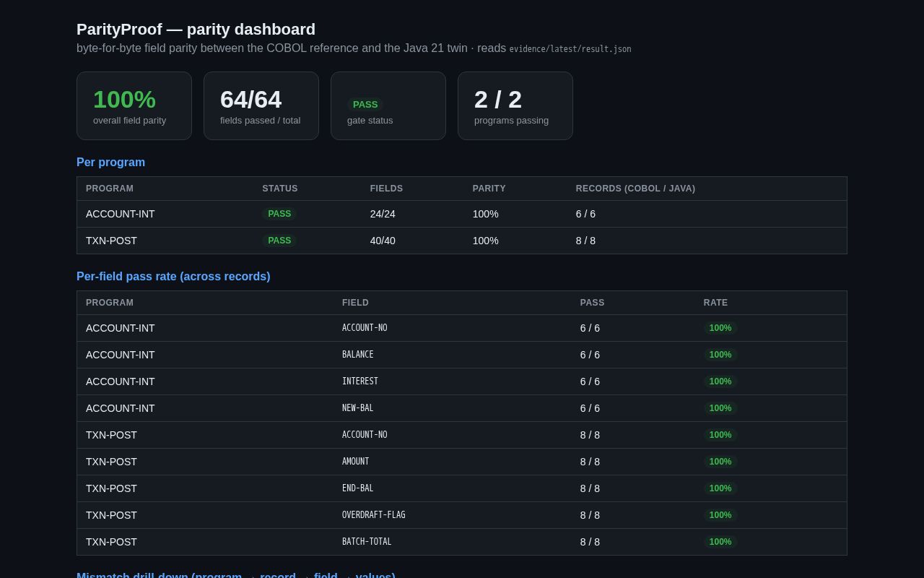Click the BATCH-TOTAL field name
924x578 pixels.
[x=367, y=542]
